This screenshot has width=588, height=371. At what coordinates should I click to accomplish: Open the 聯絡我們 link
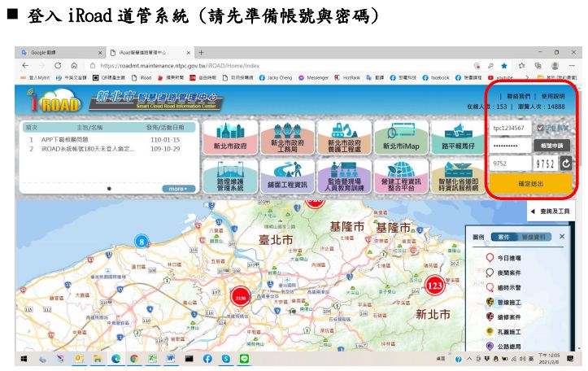click(519, 96)
